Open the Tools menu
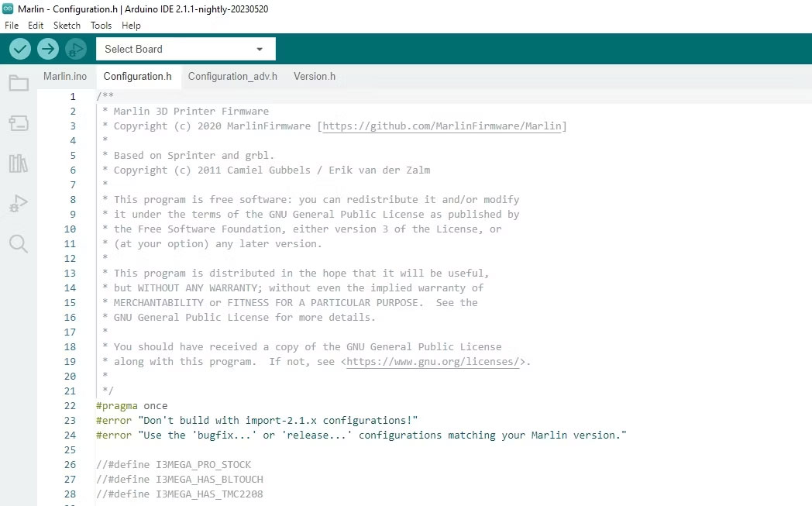This screenshot has height=506, width=812. pos(101,26)
